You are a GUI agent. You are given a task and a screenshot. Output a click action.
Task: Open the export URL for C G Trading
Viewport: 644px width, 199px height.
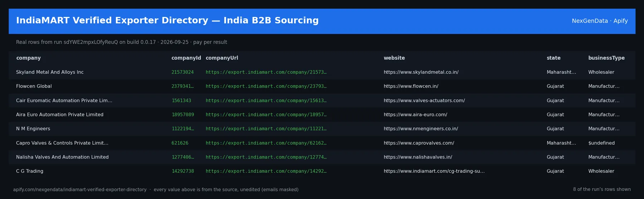266,171
